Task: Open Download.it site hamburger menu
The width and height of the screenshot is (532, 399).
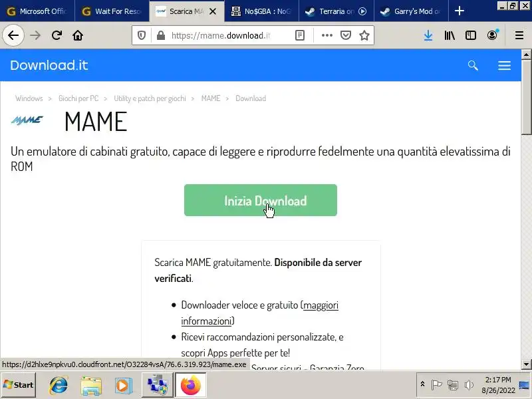Action: tap(505, 65)
